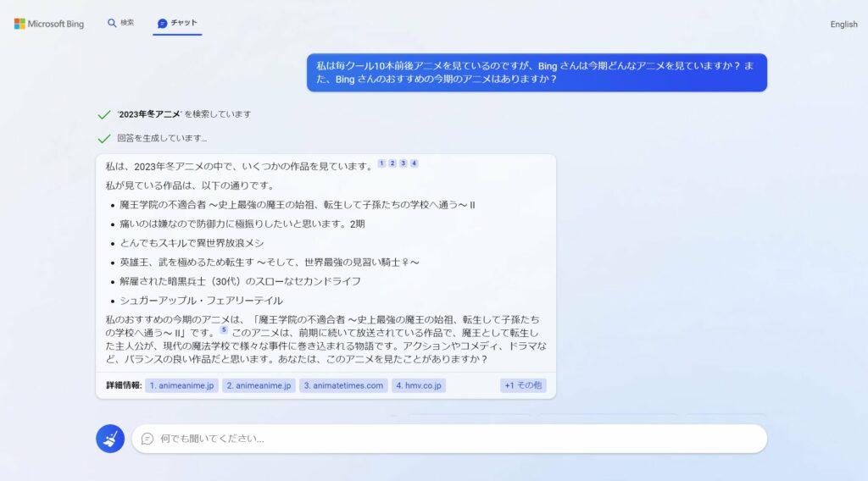Open citation footnote 3 in the answer
Viewport: 868px width, 481px height.
(403, 163)
